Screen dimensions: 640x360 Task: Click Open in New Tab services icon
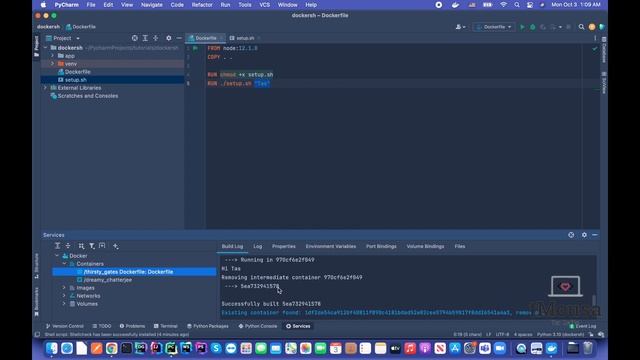(102, 246)
